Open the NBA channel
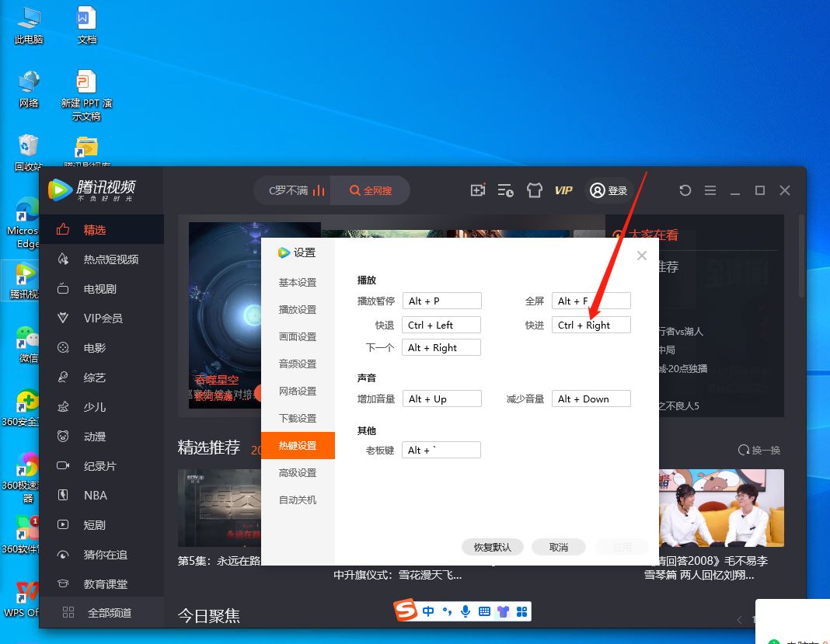 pyautogui.click(x=101, y=496)
